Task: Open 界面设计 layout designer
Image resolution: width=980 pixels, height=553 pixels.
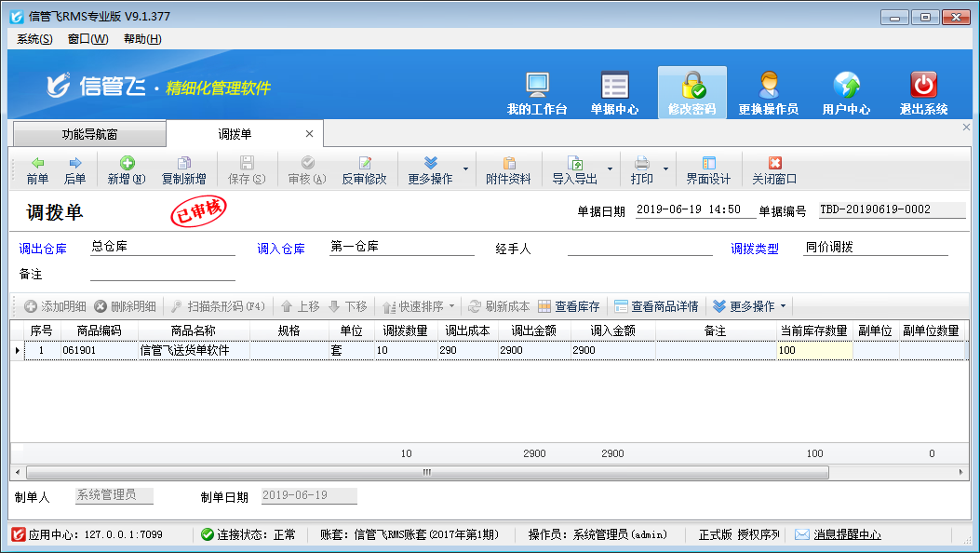Action: pos(708,170)
